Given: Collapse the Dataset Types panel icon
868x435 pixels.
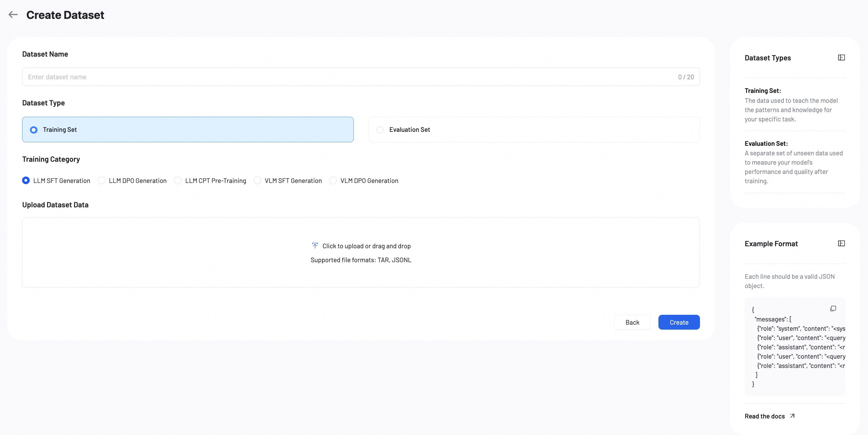Looking at the screenshot, I should pyautogui.click(x=841, y=57).
